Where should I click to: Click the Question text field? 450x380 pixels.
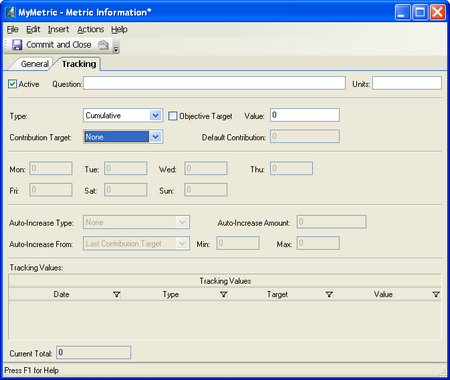[214, 83]
